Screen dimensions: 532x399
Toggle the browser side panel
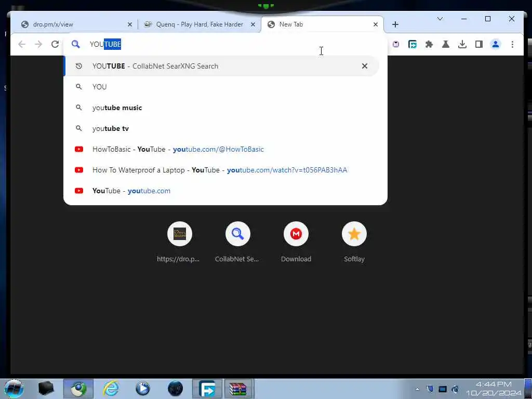(x=478, y=44)
